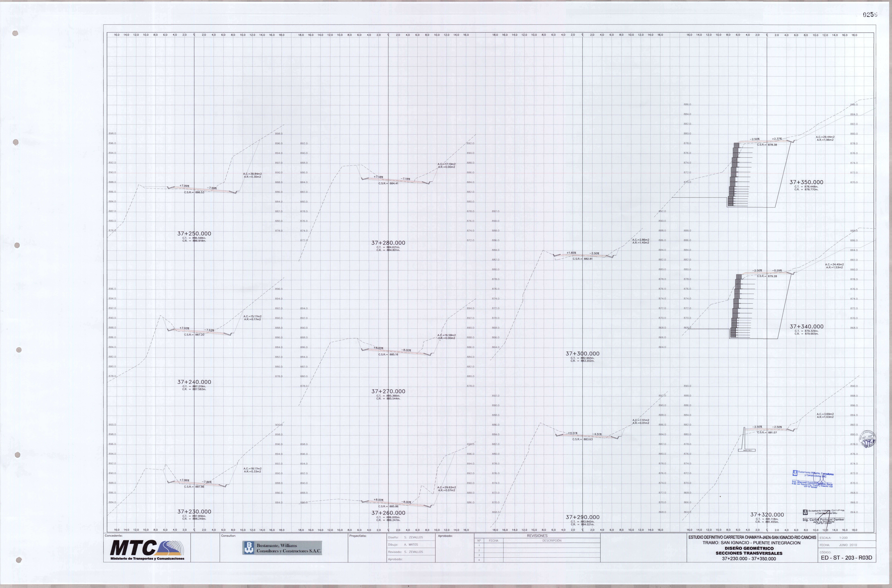Viewport: 892px width, 588px height.
Task: Select section label 37+280.000
Action: 388,243
